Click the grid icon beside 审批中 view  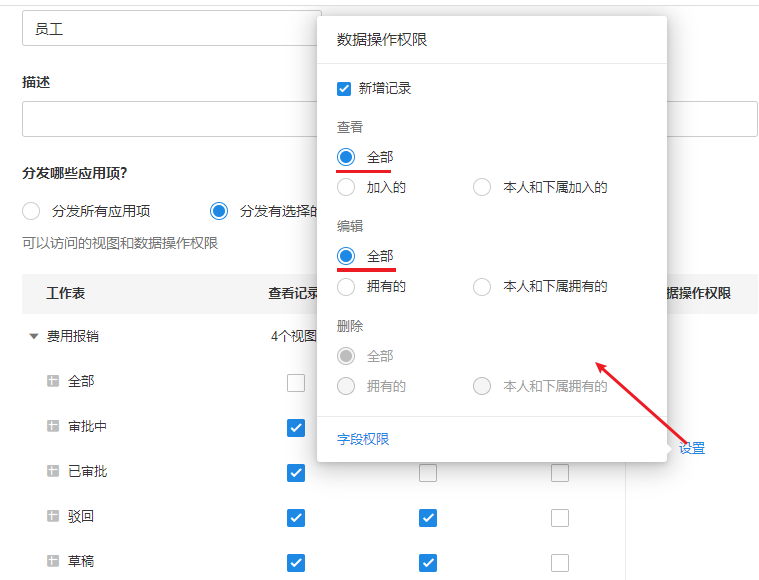53,426
